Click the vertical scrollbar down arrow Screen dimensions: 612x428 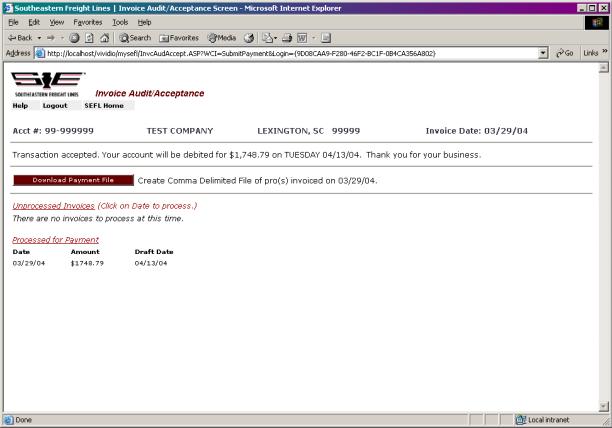pyautogui.click(x=604, y=404)
